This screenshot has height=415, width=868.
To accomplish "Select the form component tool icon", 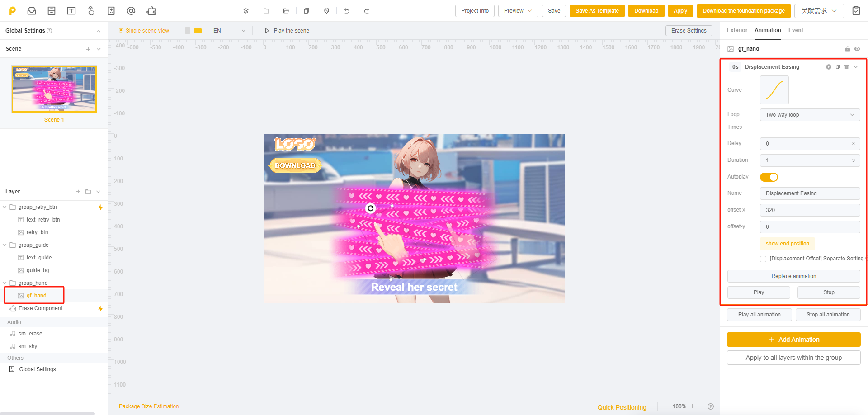I will [x=52, y=11].
